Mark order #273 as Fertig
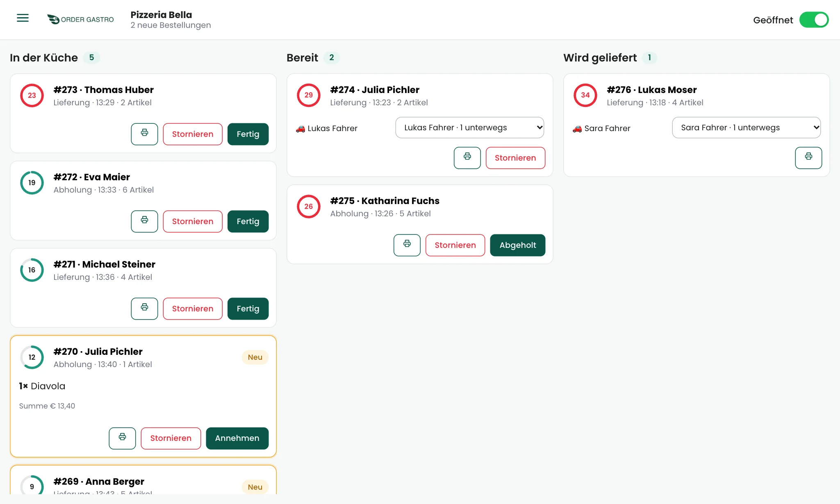The height and width of the screenshot is (504, 840). (248, 134)
